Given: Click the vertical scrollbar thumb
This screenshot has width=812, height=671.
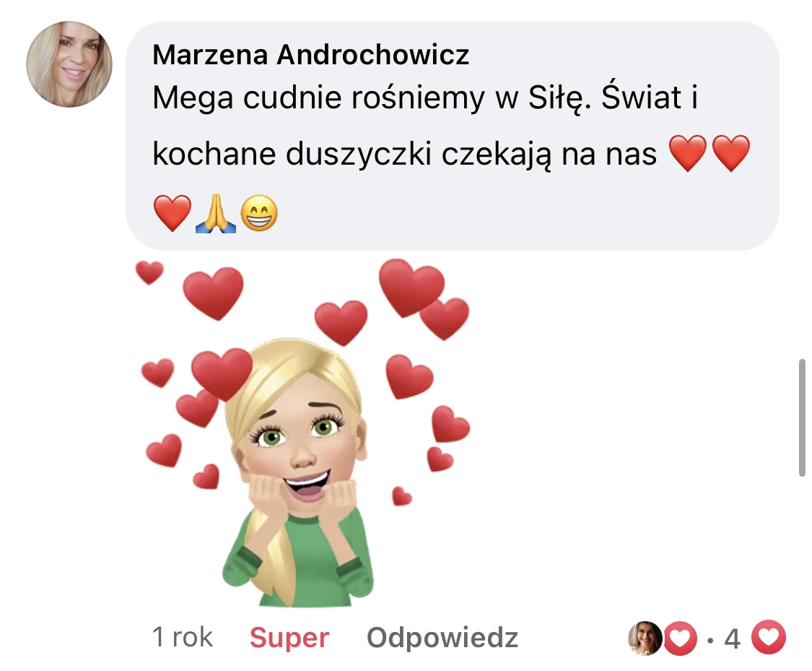Looking at the screenshot, I should [802, 417].
